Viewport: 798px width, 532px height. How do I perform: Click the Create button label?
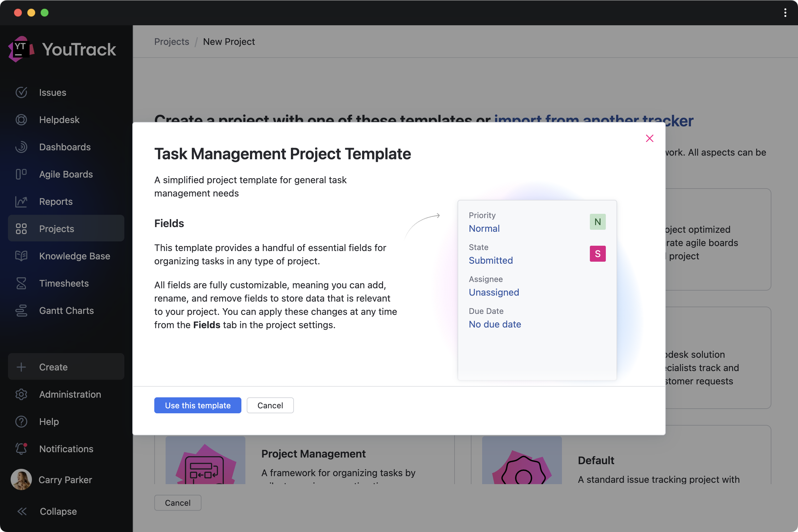[x=53, y=367]
